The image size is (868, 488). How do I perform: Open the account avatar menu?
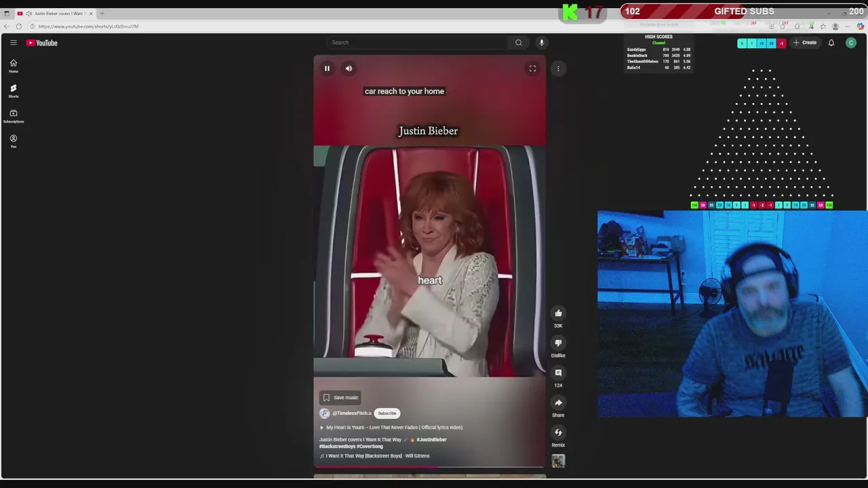click(851, 43)
